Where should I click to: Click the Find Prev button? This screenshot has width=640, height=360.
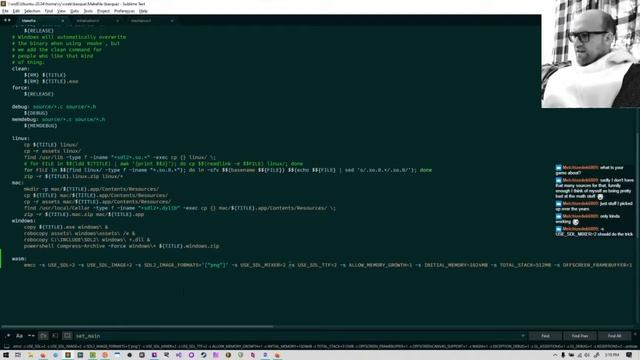(x=580, y=336)
